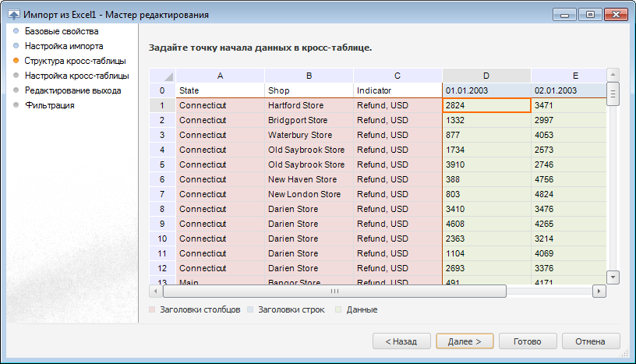Go to Настройка кросс-таблицы step
The width and height of the screenshot is (636, 364).
(x=76, y=76)
